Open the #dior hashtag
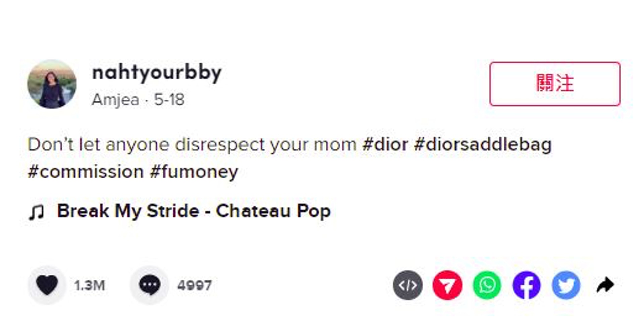 pos(385,145)
